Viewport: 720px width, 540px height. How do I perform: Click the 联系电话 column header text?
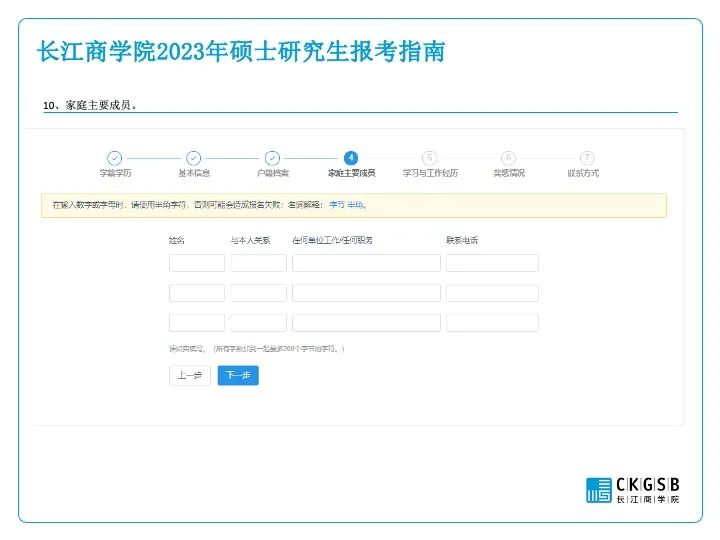(x=462, y=240)
